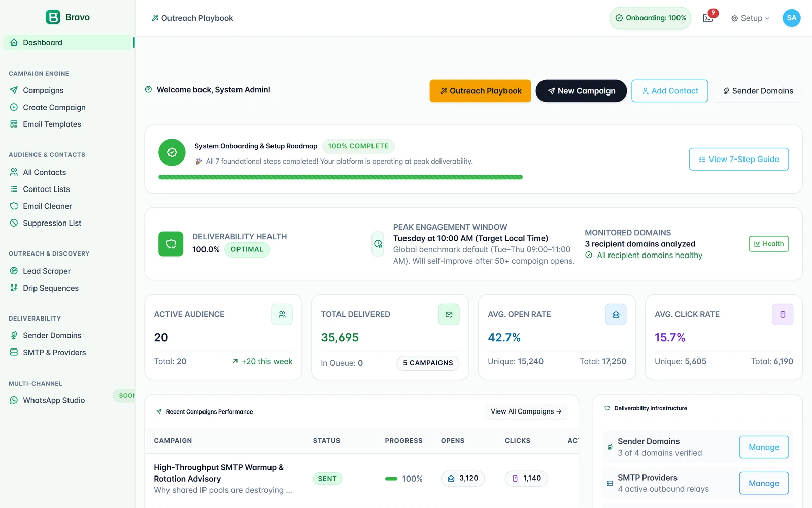Click the green Deliverability Health shield icon
Viewport: 812px width, 508px height.
(x=171, y=244)
